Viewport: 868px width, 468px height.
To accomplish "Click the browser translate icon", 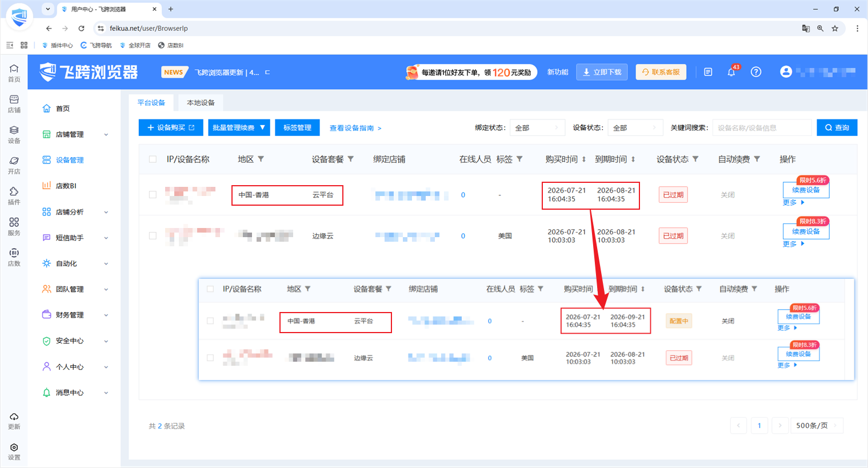I will tap(806, 28).
